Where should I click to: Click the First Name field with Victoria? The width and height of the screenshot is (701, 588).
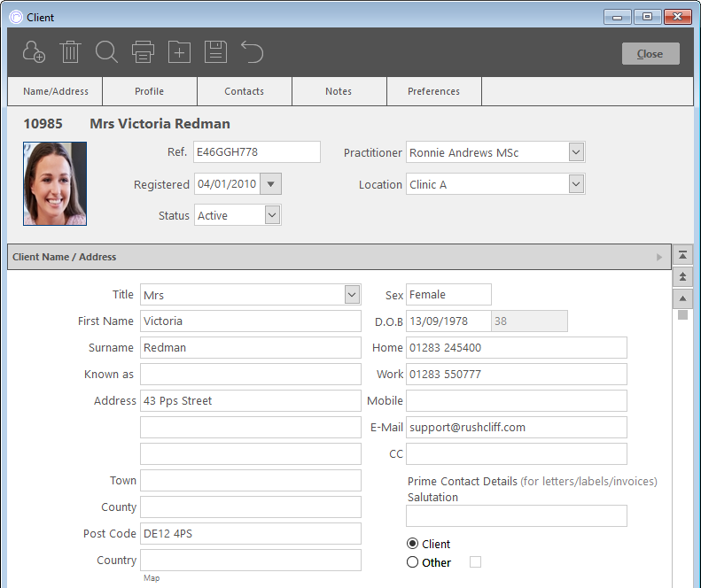(250, 321)
